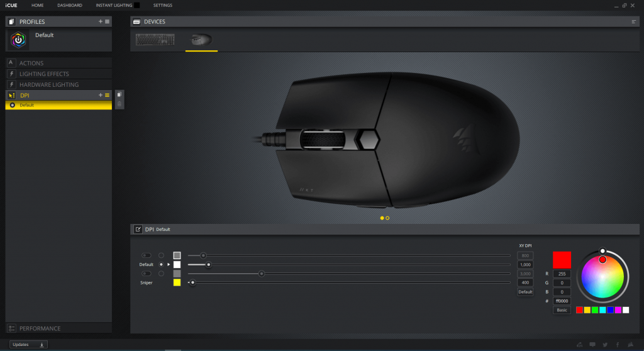This screenshot has height=351, width=644.
Task: Open the support headset icon
Action: [x=579, y=345]
